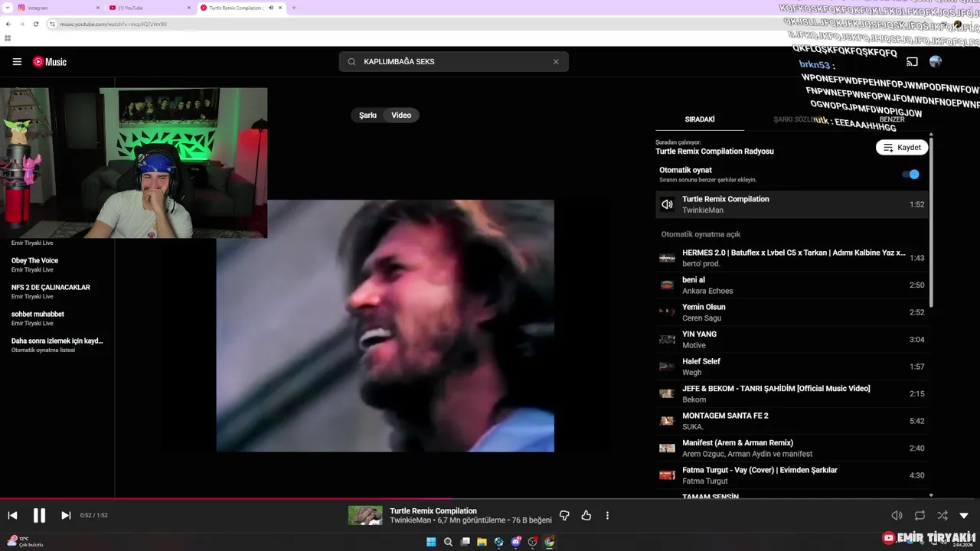980x551 pixels.
Task: Clear the search box with the X
Action: [556, 62]
